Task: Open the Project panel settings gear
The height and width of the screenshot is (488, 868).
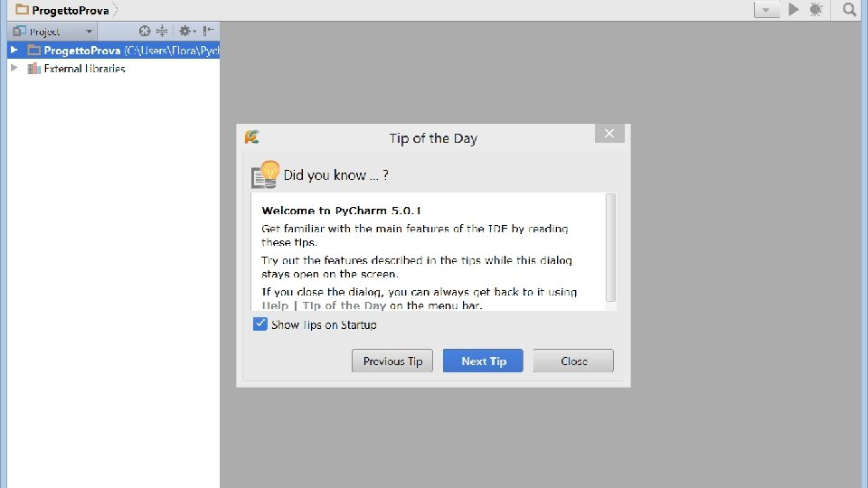Action: (187, 31)
